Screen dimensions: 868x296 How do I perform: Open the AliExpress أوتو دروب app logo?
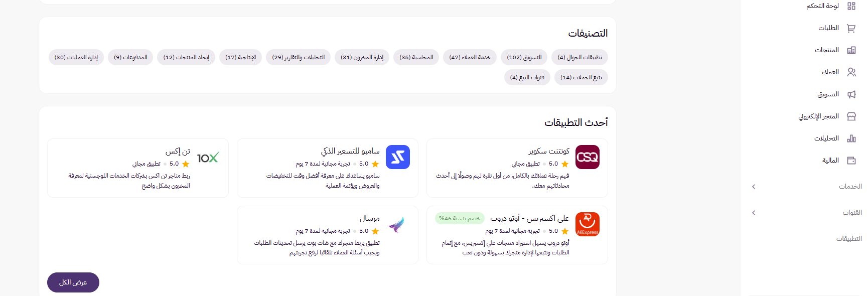588,224
